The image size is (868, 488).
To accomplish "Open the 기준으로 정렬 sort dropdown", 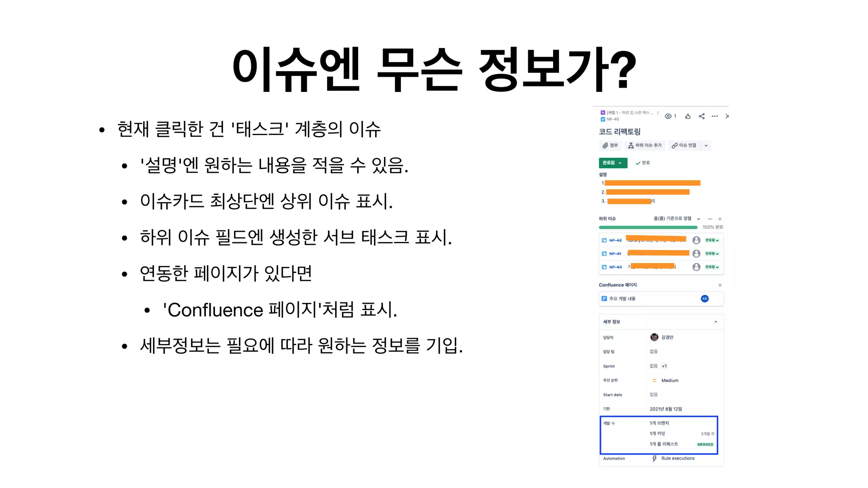I will (677, 219).
